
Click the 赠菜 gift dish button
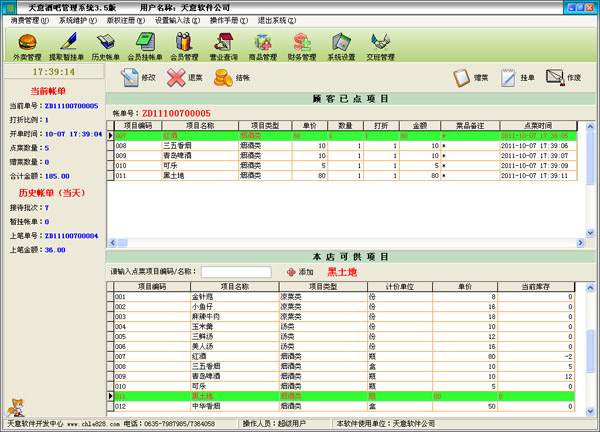(470, 77)
